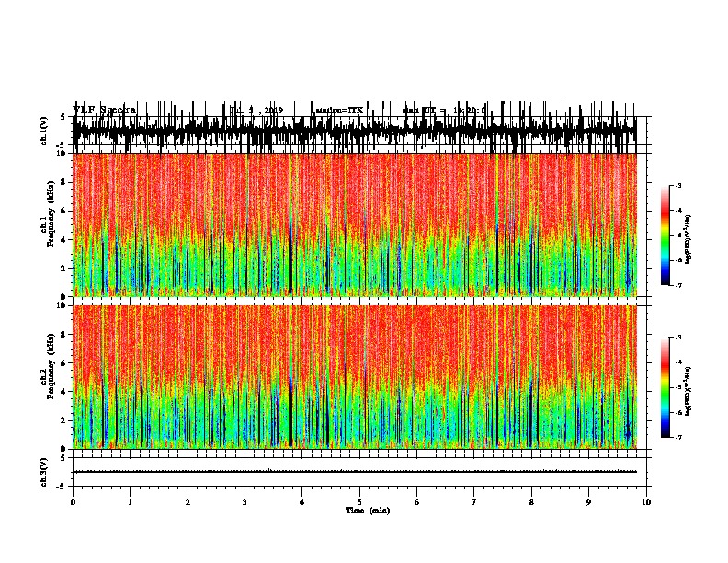Screen dimensions: 728x563
Task: Click the 'ch.1(V)' axis label
Action: coord(44,131)
